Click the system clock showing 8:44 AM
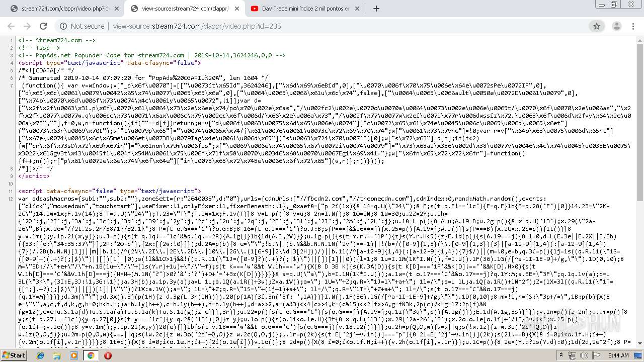644x362 pixels. 618,355
